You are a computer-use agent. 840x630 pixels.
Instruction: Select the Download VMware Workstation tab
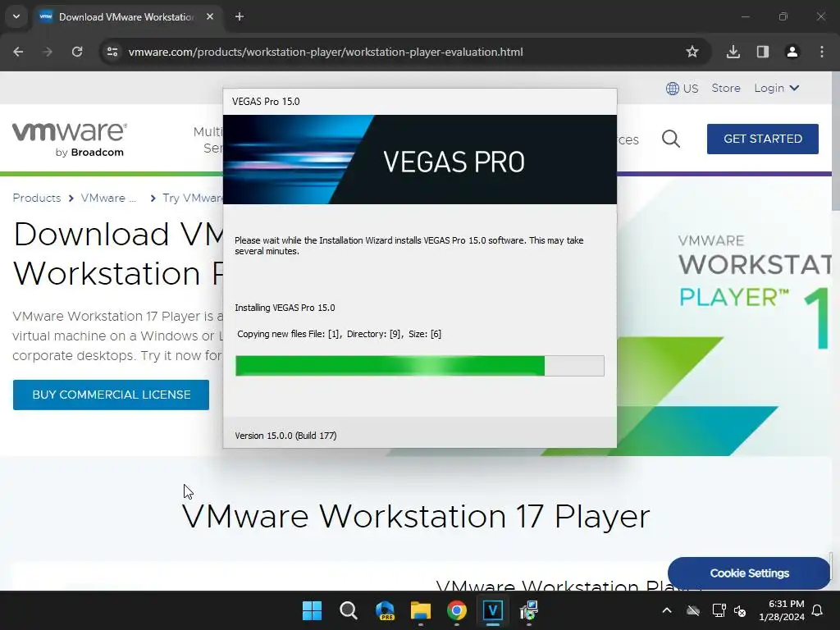(126, 16)
